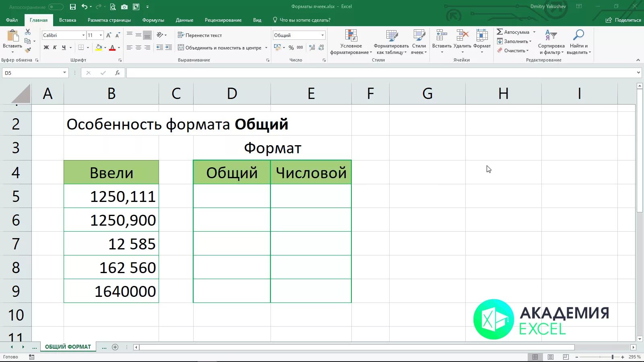644x362 pixels.
Task: Toggle bottom vertical alignment
Action: [x=147, y=35]
